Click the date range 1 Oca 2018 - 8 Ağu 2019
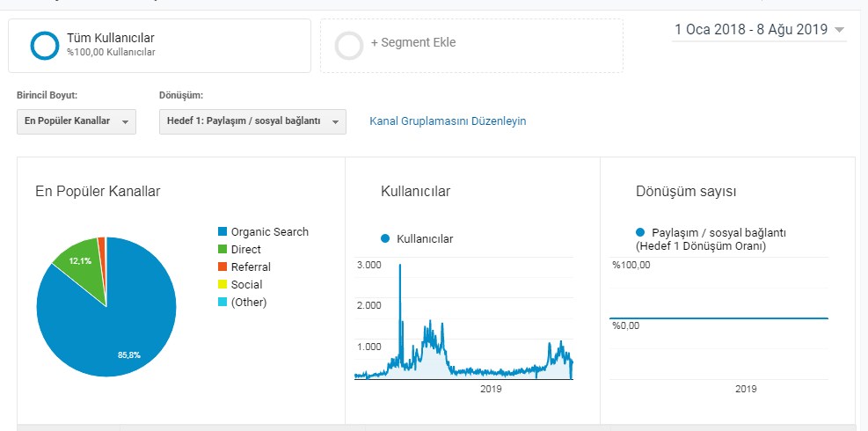868x431 pixels. 751,29
